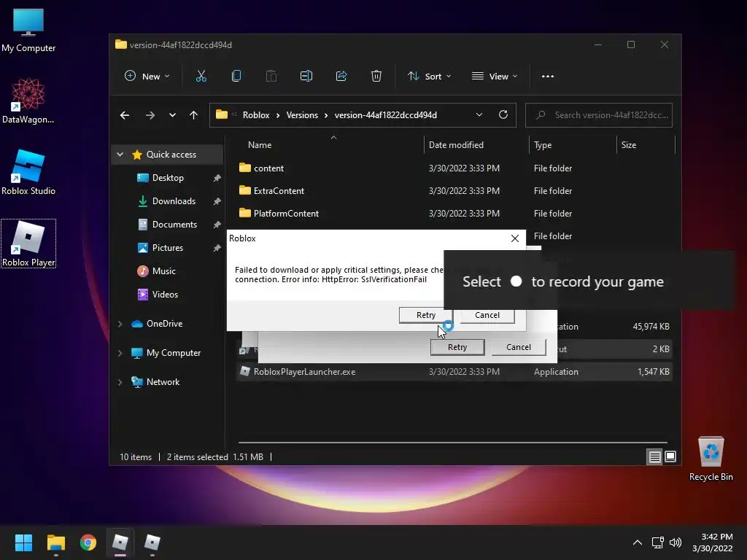Refresh the current folder view

503,114
